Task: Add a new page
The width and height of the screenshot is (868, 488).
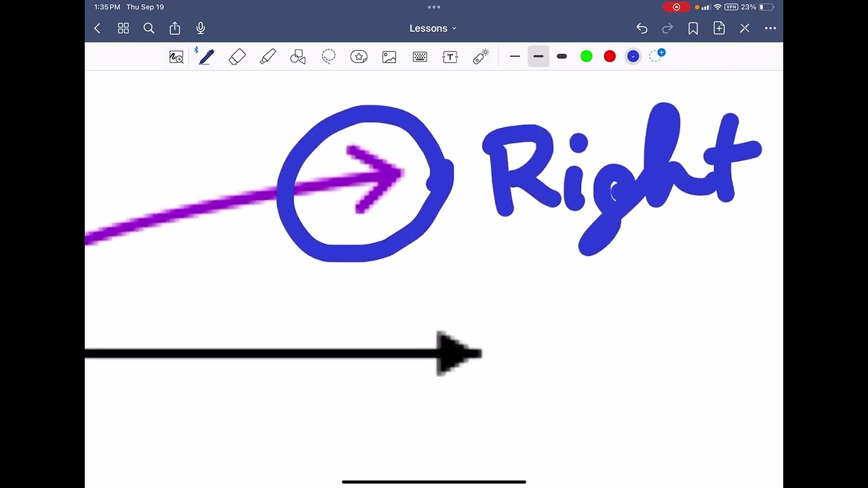Action: [719, 28]
